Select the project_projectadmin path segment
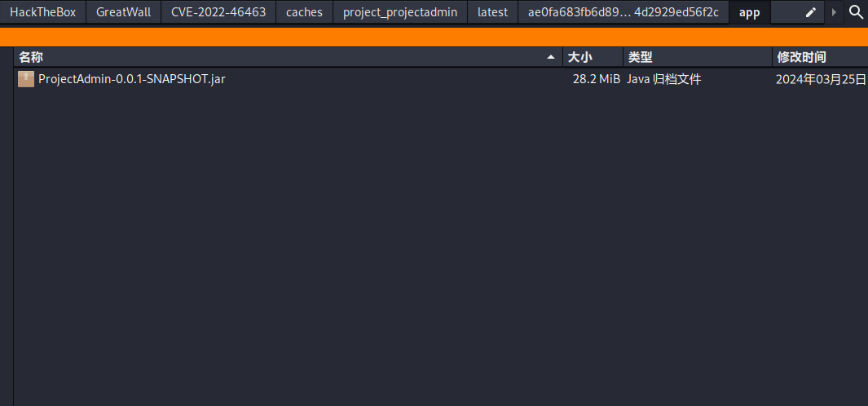Image resolution: width=868 pixels, height=406 pixels. [x=400, y=12]
